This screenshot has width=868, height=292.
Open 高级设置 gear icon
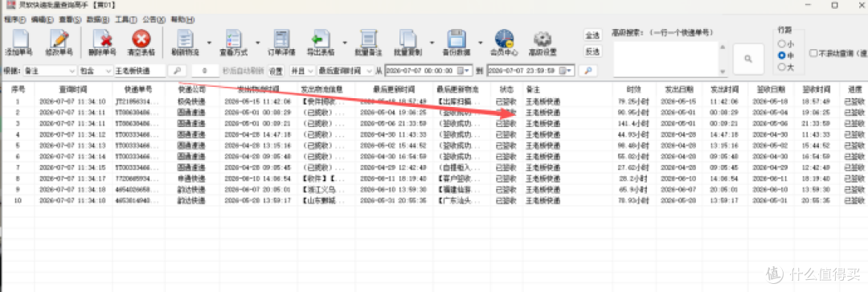click(542, 39)
